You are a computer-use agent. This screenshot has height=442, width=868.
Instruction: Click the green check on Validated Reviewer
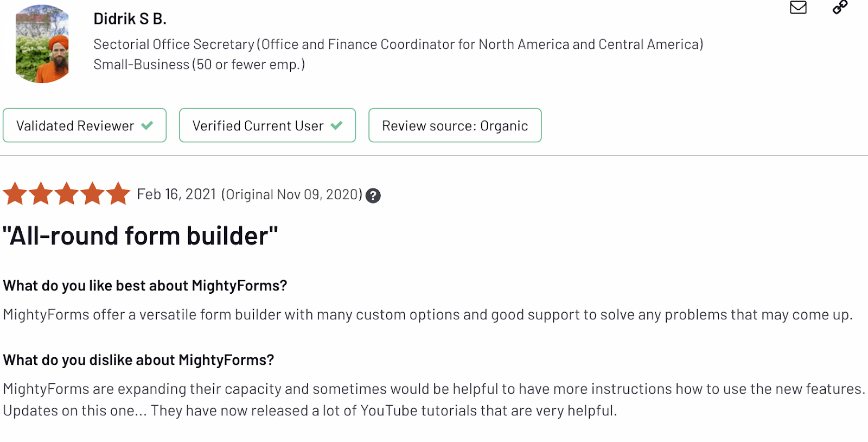(147, 125)
